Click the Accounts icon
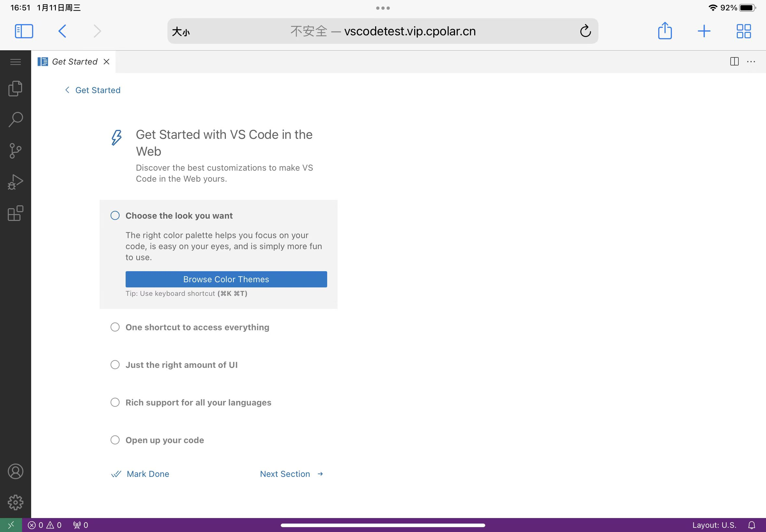766x532 pixels. [x=15, y=472]
